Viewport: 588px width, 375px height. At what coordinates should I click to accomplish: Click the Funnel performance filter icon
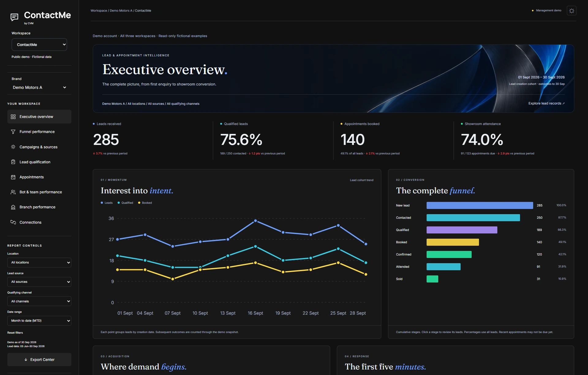pyautogui.click(x=13, y=132)
